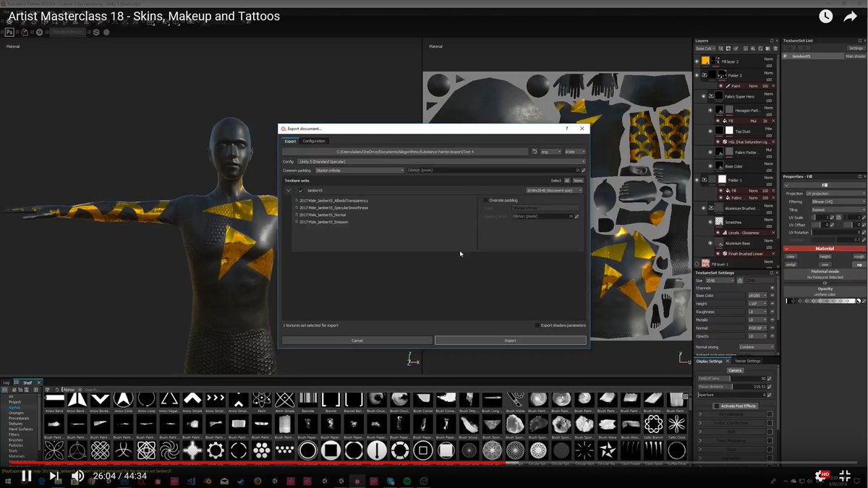The image size is (868, 488).
Task: Open Settings in TextureSet List panel
Action: coord(856,48)
